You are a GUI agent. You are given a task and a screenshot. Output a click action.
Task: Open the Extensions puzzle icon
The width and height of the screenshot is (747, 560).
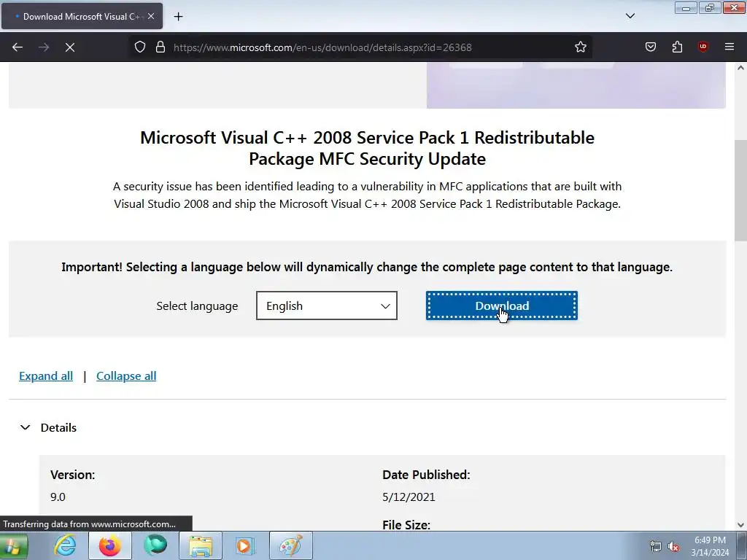(x=677, y=47)
